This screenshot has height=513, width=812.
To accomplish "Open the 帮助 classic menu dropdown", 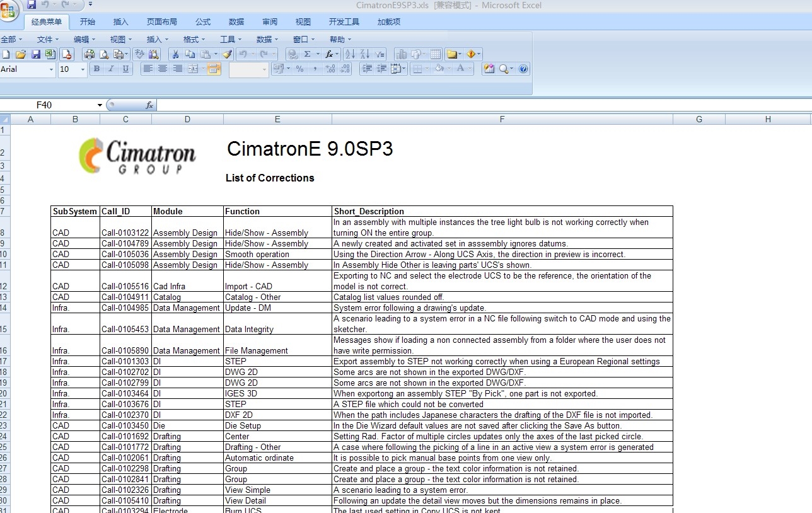I will click(x=340, y=39).
